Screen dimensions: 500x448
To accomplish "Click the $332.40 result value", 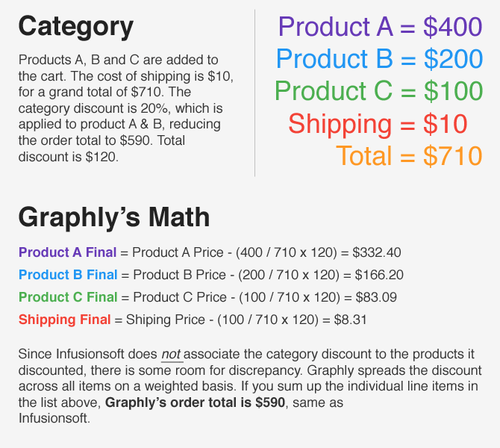I will tap(377, 252).
